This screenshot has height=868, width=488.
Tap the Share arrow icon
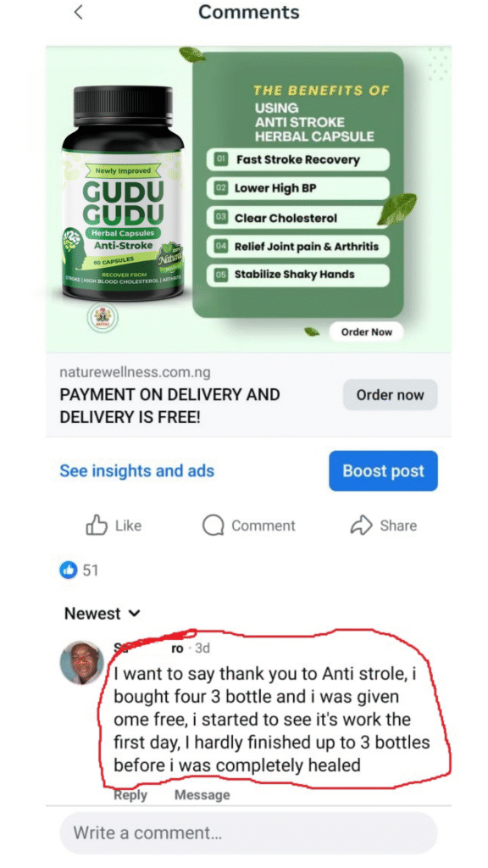tap(361, 526)
